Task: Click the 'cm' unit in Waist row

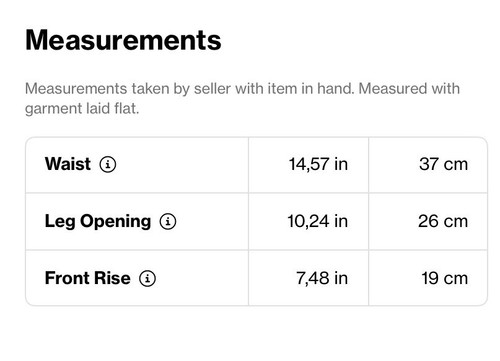Action: tap(456, 165)
